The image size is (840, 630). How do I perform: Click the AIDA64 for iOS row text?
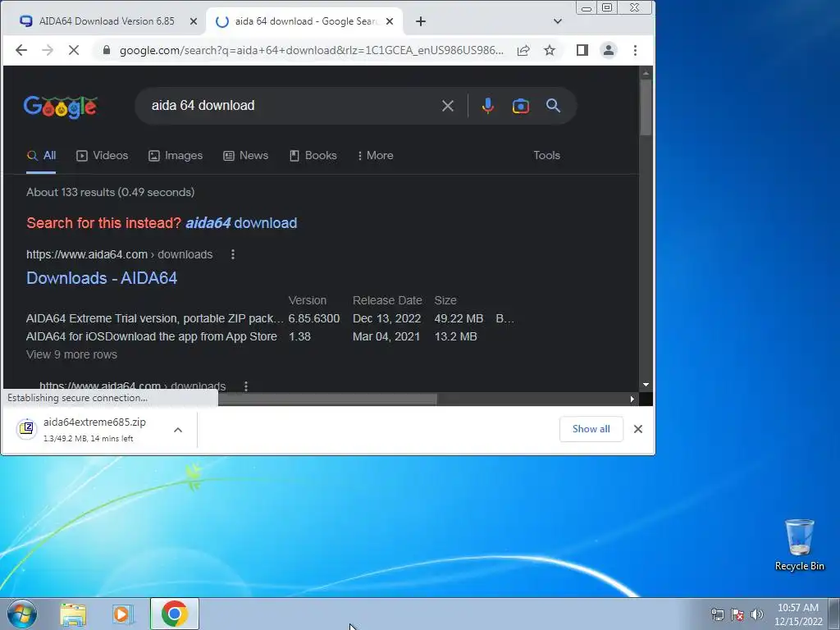click(152, 336)
